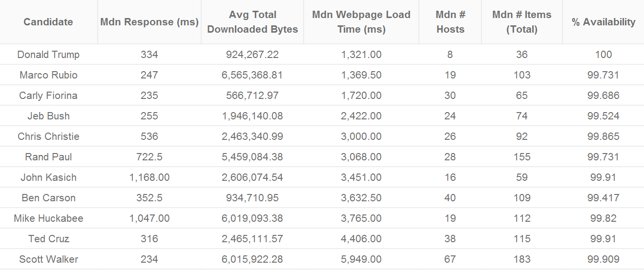
Task: Click Avg Total Downloaded Bytes header
Action: click(x=252, y=22)
